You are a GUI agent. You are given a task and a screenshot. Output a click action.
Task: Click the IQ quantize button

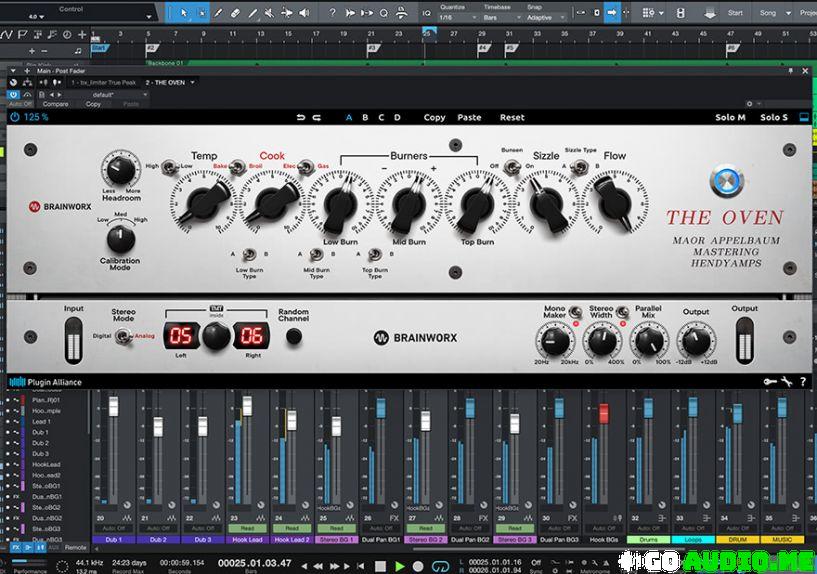(x=427, y=13)
